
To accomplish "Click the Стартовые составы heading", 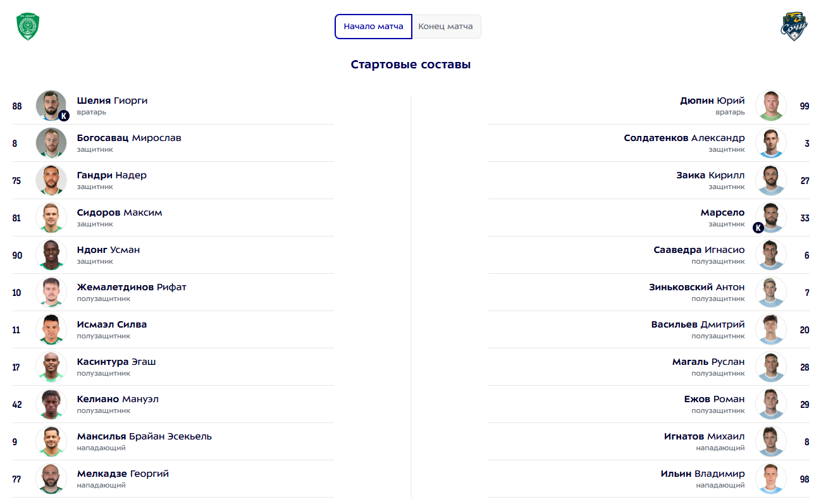I will pos(410,65).
